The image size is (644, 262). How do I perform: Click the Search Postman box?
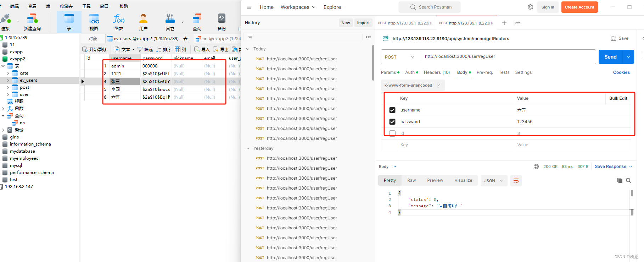pyautogui.click(x=430, y=7)
